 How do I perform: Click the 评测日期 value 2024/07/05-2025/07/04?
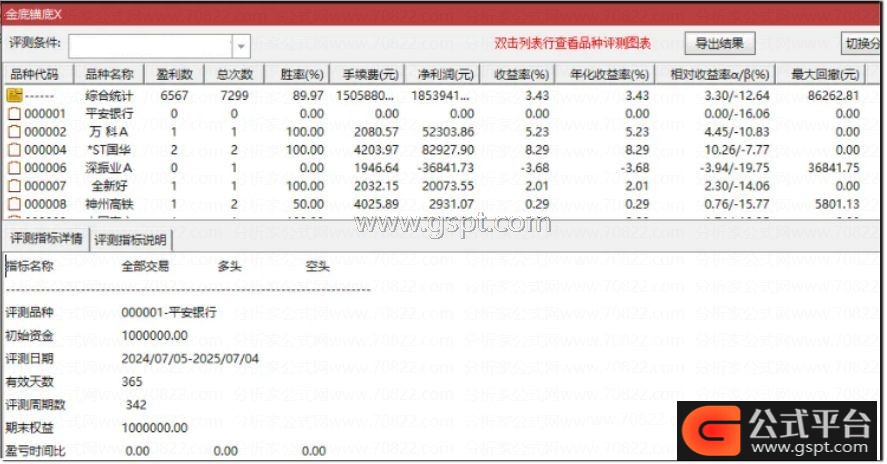coord(190,359)
